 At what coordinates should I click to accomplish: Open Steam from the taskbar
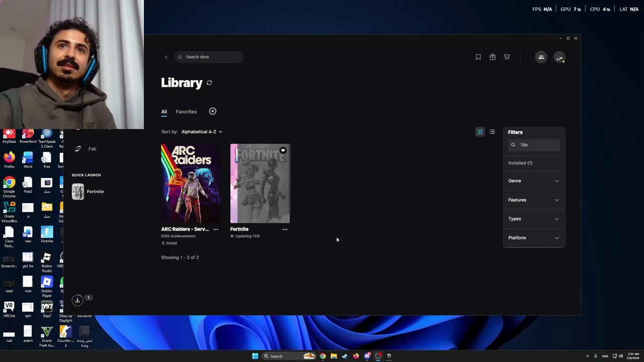(x=345, y=356)
